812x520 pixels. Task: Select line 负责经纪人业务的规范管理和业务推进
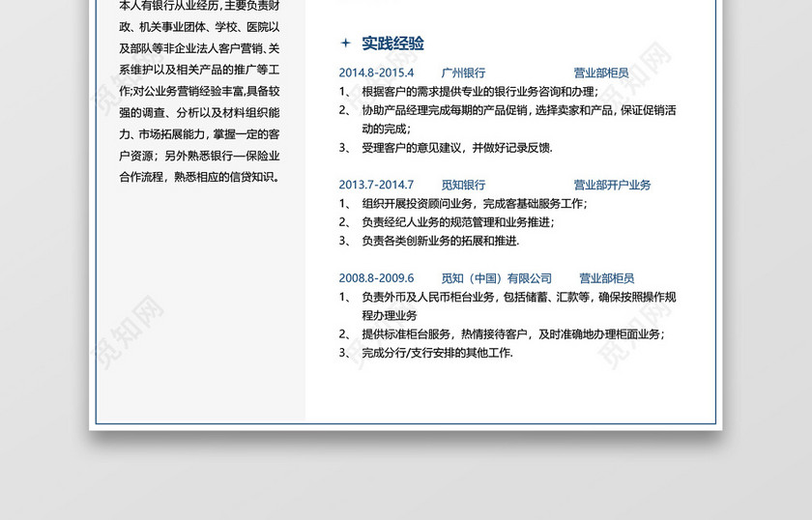point(458,222)
